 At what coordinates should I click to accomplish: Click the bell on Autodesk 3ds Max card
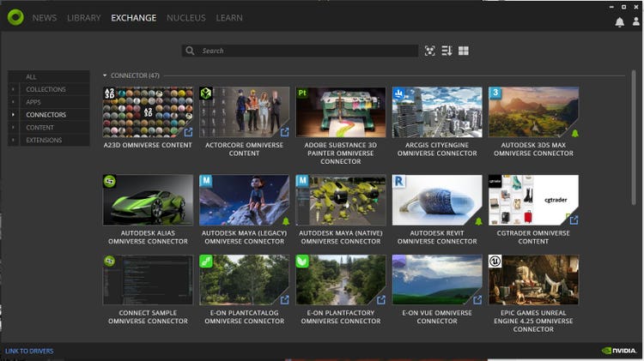tap(574, 133)
